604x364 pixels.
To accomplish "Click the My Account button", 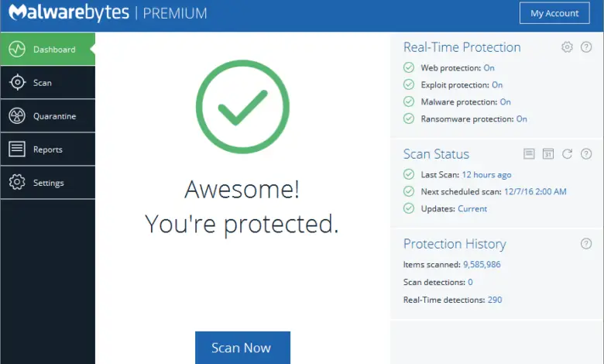I will point(554,13).
